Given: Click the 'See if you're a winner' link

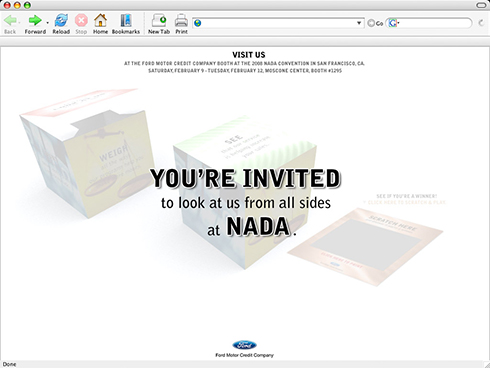Looking at the screenshot, I should click(x=406, y=196).
